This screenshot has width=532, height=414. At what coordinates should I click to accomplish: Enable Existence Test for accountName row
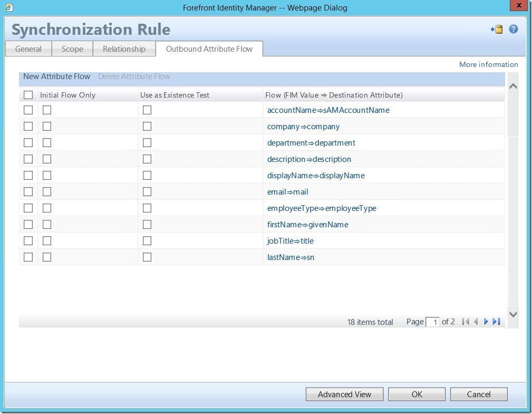point(147,110)
